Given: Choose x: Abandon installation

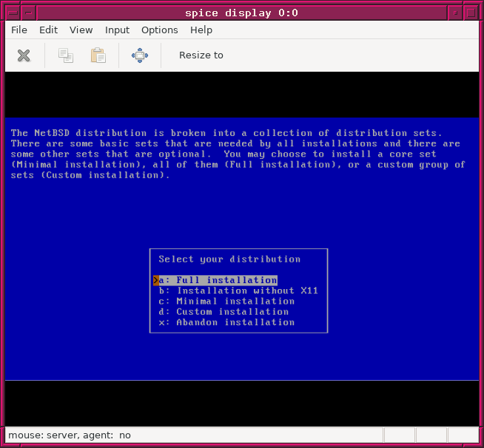Looking at the screenshot, I should 226,322.
